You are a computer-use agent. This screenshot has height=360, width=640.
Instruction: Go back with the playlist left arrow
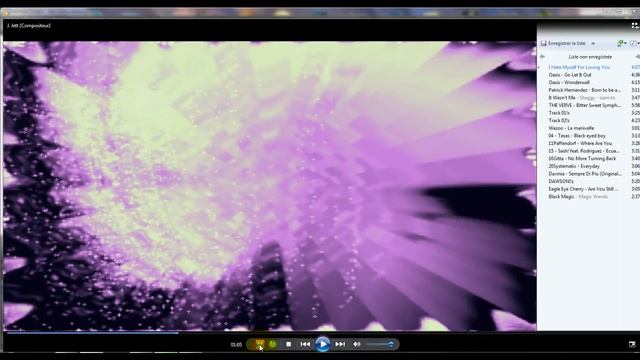(542, 57)
